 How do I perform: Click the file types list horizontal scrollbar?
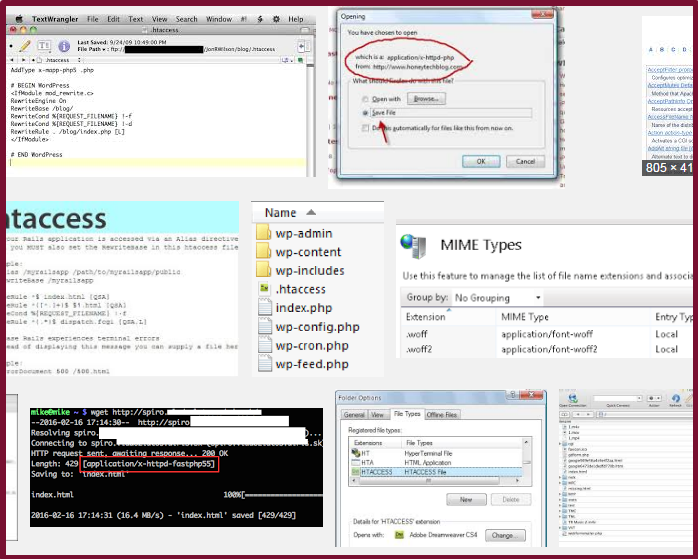point(436,481)
